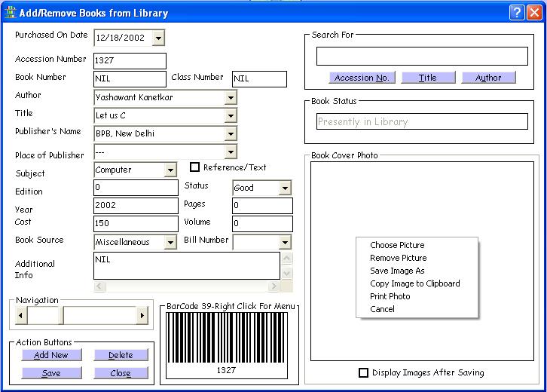Image resolution: width=547 pixels, height=392 pixels.
Task: Click Navigation scrollbar right arrow
Action: tap(142, 315)
